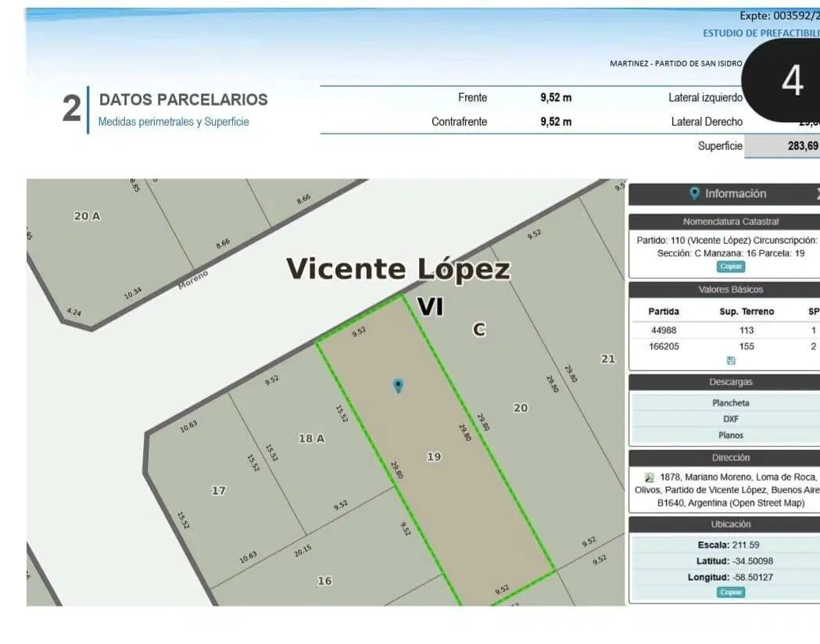
Task: Select parcel 17 on the map
Action: coord(219,490)
